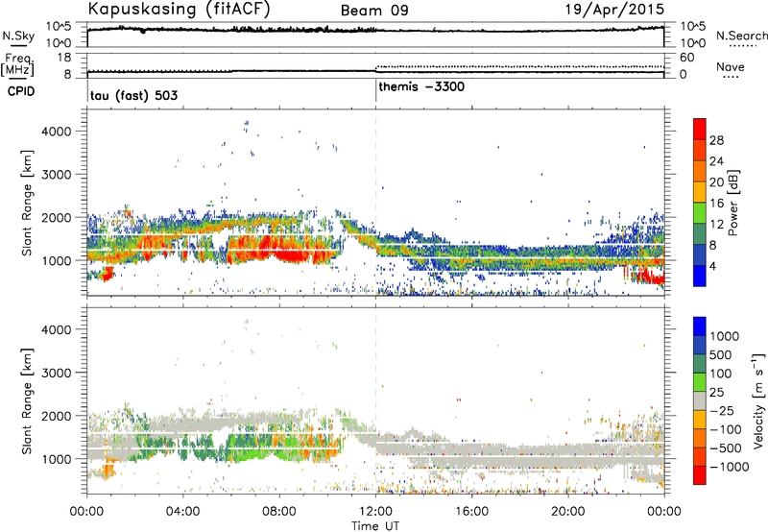The image size is (768, 532).
Task: Click "10^0" on the N.Search right axis
Action: pos(692,43)
